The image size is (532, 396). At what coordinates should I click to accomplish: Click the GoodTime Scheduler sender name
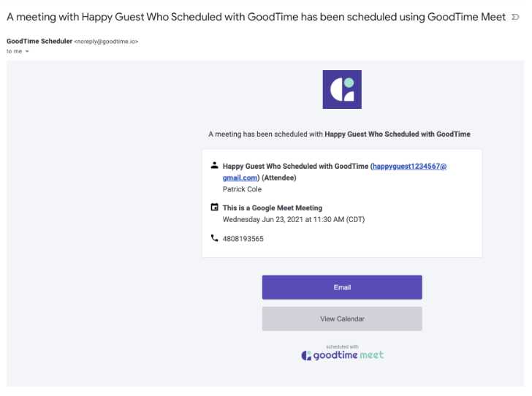point(39,41)
